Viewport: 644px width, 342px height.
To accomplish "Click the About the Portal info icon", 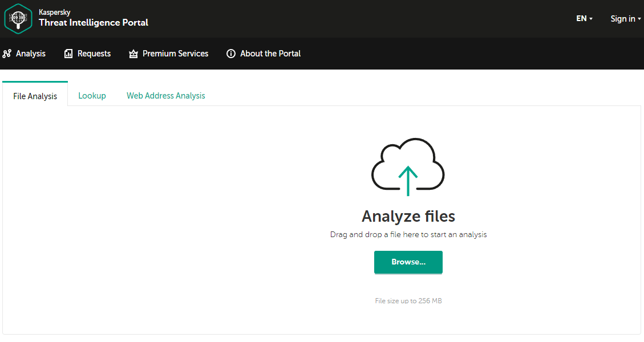I will 231,54.
